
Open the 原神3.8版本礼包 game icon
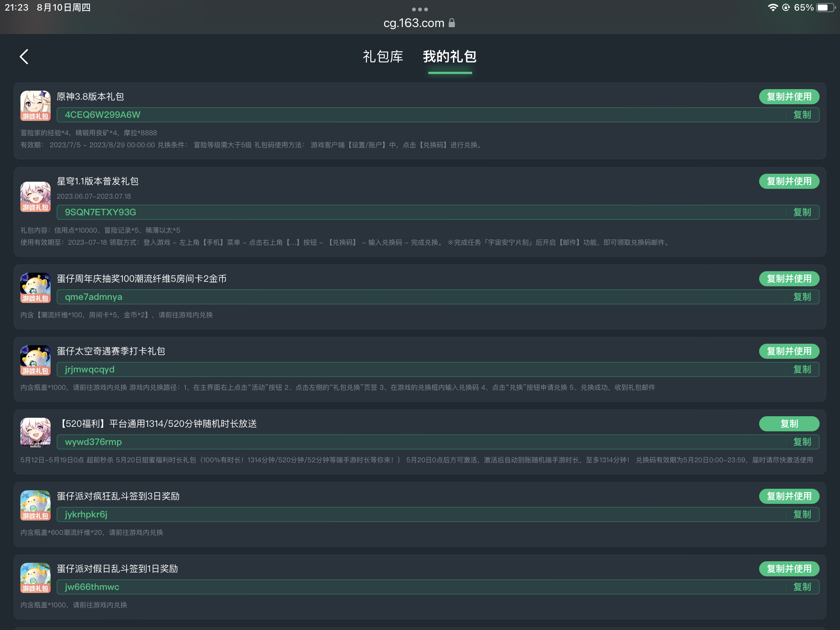36,106
